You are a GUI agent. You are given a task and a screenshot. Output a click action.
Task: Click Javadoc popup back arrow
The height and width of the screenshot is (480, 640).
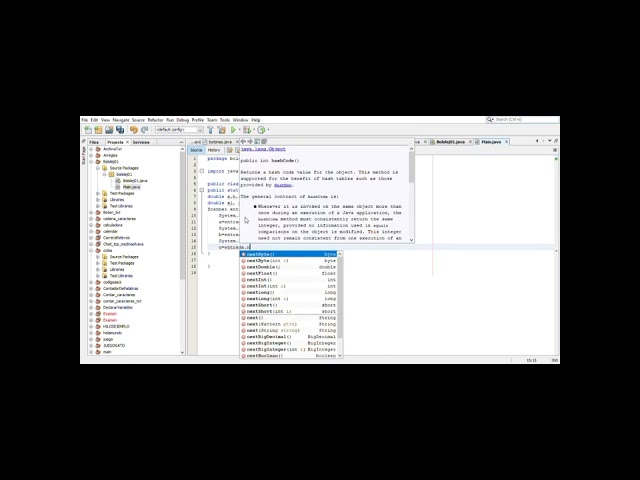[x=243, y=142]
